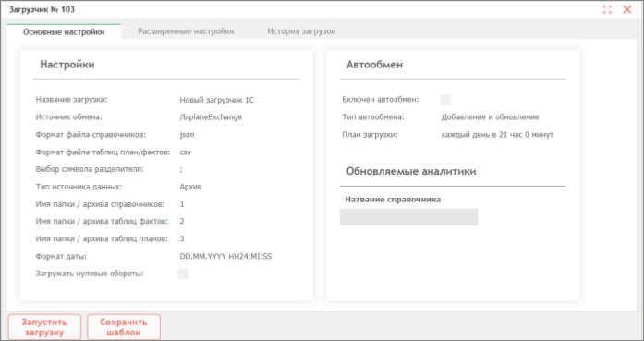Click csv plan/fact format value
Image resolution: width=644 pixels, height=341 pixels.
[185, 152]
